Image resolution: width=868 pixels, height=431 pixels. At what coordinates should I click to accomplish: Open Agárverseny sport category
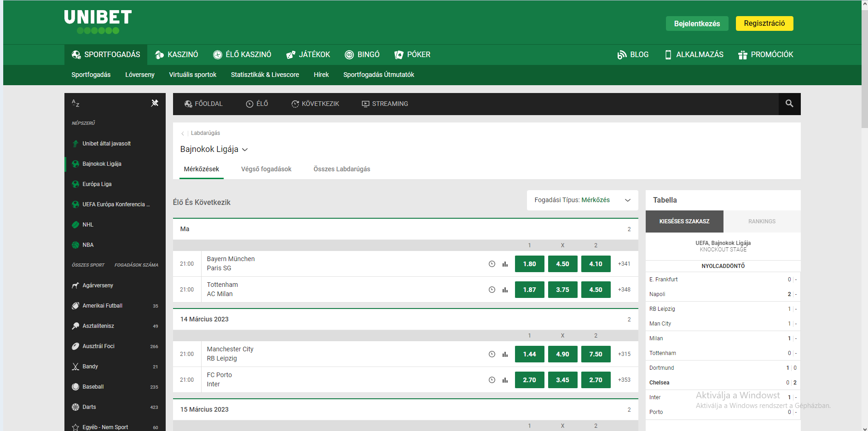(115, 285)
